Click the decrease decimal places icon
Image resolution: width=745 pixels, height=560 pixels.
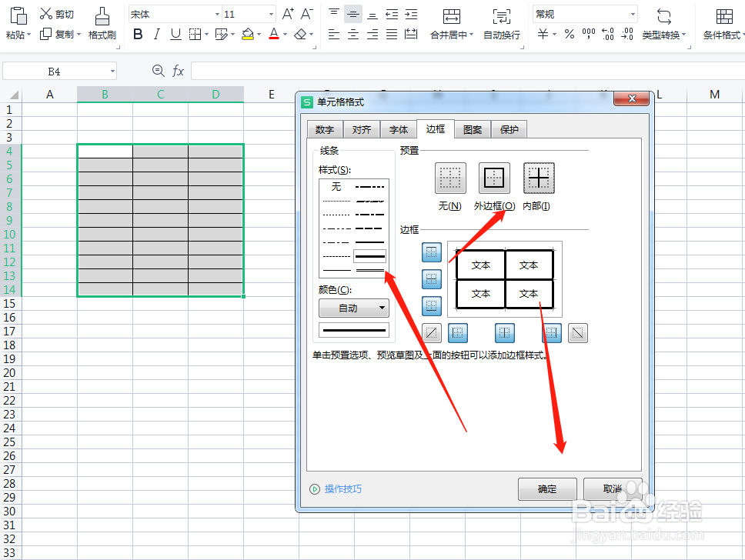(x=627, y=34)
